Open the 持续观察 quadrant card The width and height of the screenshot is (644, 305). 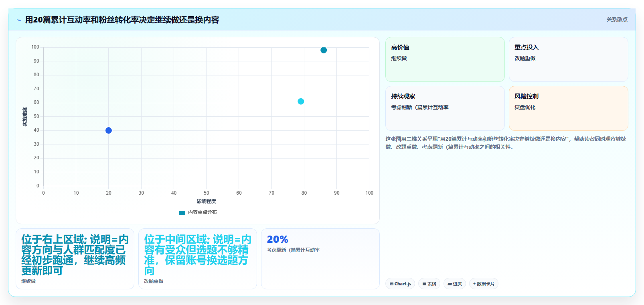445,108
